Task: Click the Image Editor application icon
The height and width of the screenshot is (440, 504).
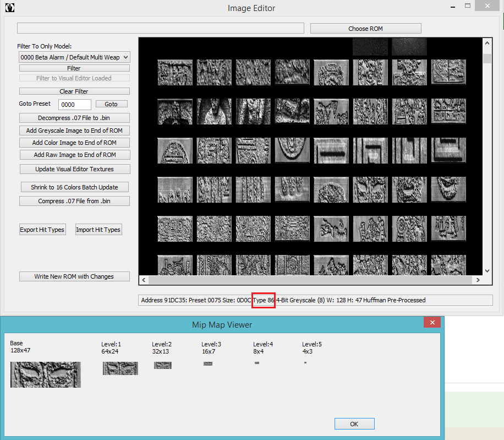Action: coord(10,7)
